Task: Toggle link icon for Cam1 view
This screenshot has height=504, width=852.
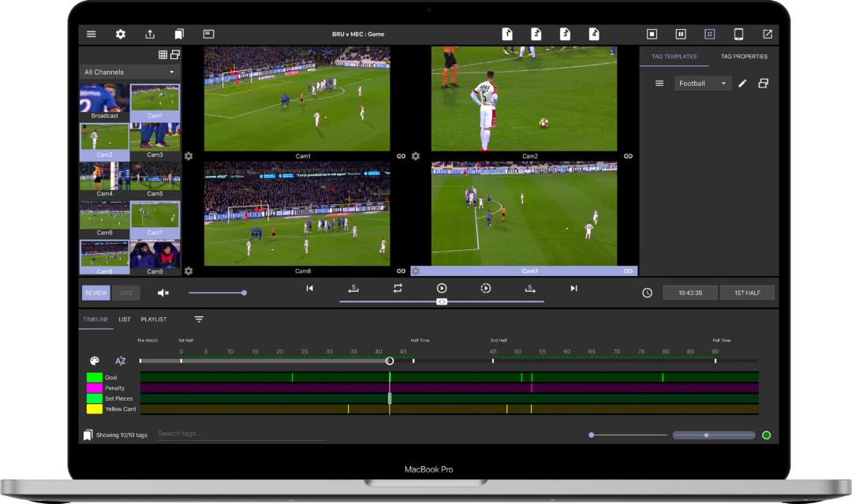Action: [x=401, y=156]
